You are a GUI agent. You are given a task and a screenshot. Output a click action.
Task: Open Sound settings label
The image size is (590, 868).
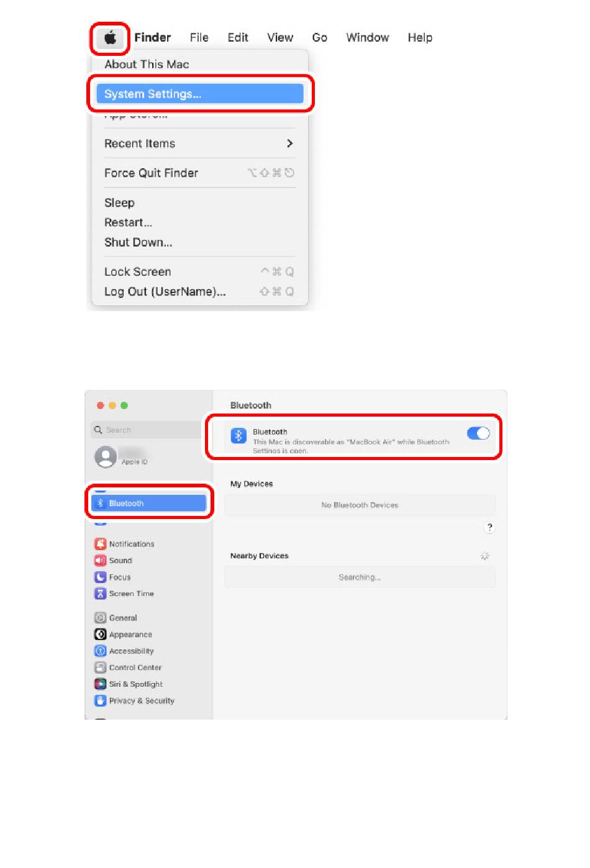pos(120,561)
